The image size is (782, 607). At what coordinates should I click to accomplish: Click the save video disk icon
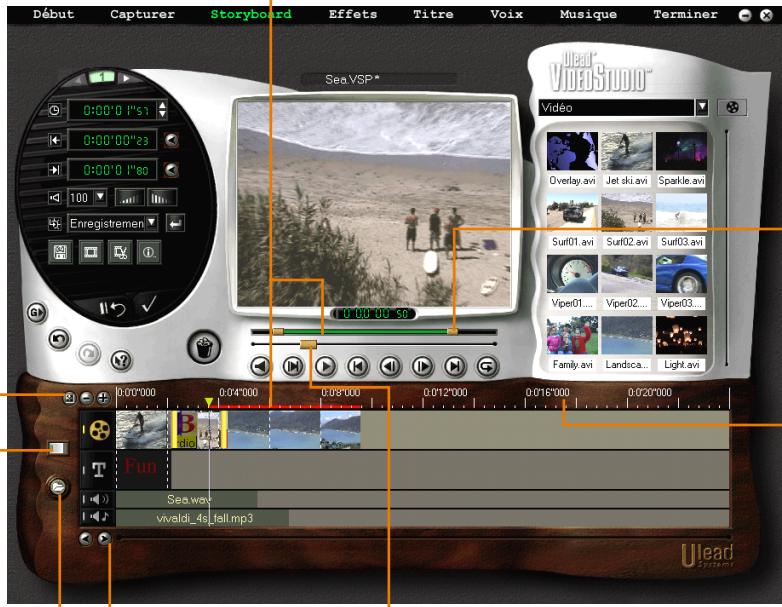(x=60, y=252)
